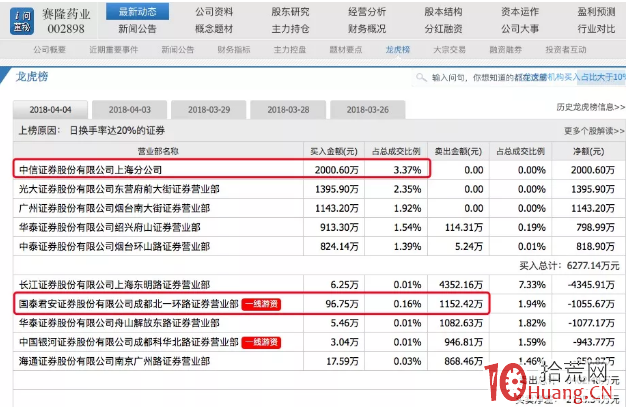The height and width of the screenshot is (412, 626).
Task: Go to 题材要点 sub-navigation link
Action: [x=346, y=50]
